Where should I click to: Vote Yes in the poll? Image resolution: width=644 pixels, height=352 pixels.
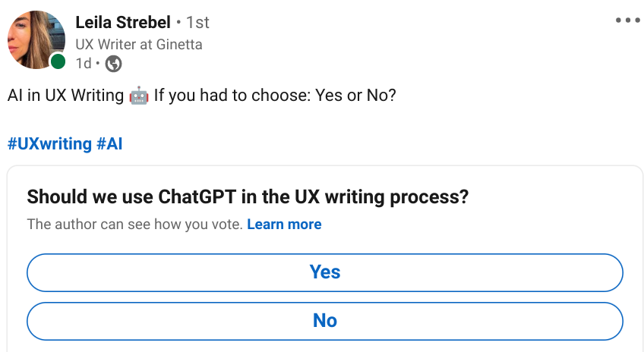pyautogui.click(x=325, y=272)
